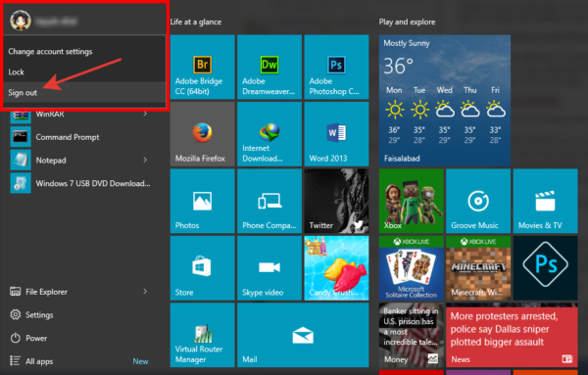Open the Store tile
Image resolution: width=588 pixels, height=375 pixels.
(203, 268)
